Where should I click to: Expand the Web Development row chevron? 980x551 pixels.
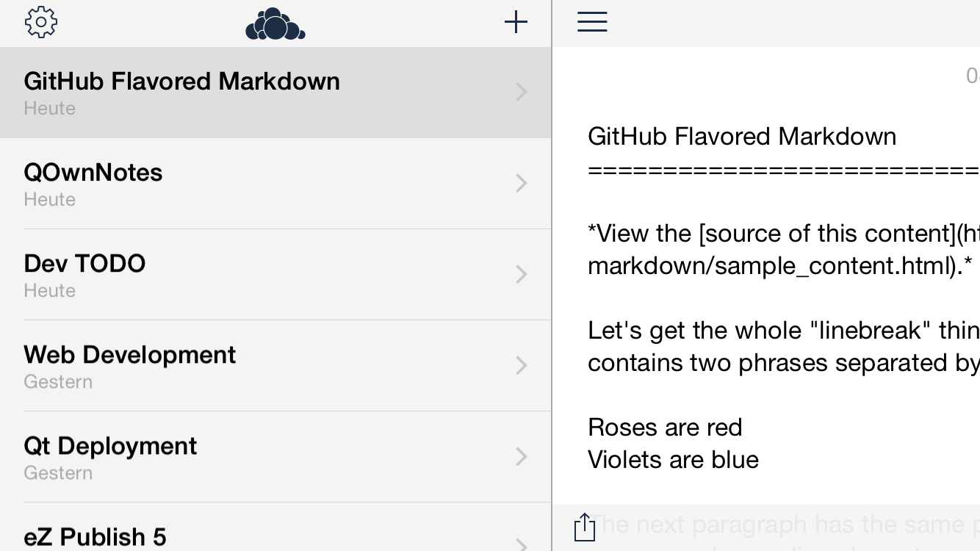pyautogui.click(x=522, y=365)
